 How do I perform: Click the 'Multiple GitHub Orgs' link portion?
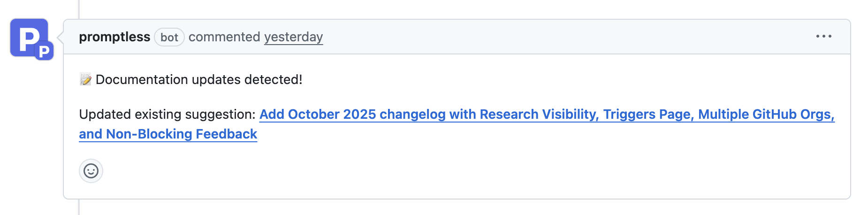coord(765,115)
